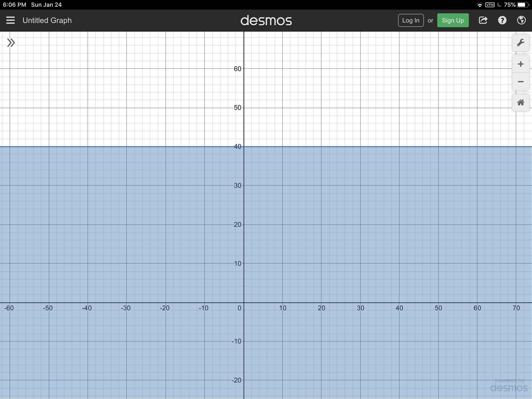Screen dimensions: 532x399
Task: Open the Language globe icon
Action: [x=521, y=20]
